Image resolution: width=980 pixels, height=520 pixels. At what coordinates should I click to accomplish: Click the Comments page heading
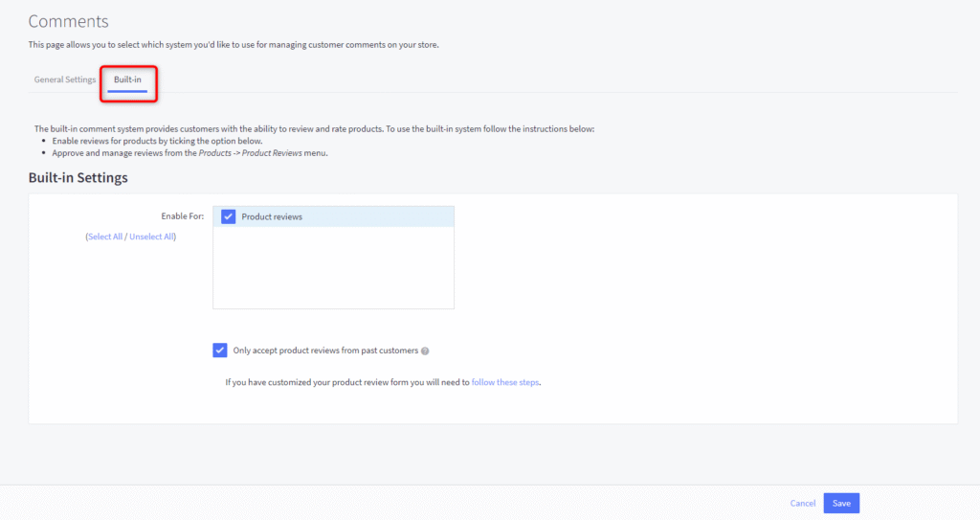69,21
